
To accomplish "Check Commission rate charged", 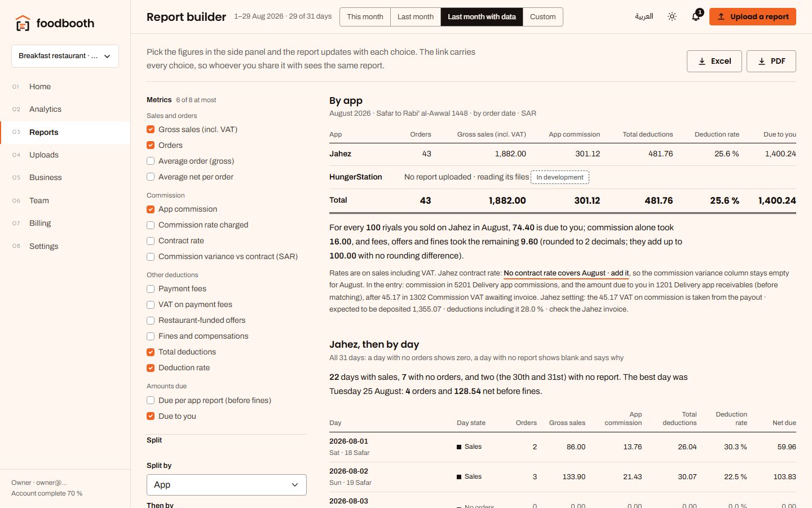I will point(151,225).
